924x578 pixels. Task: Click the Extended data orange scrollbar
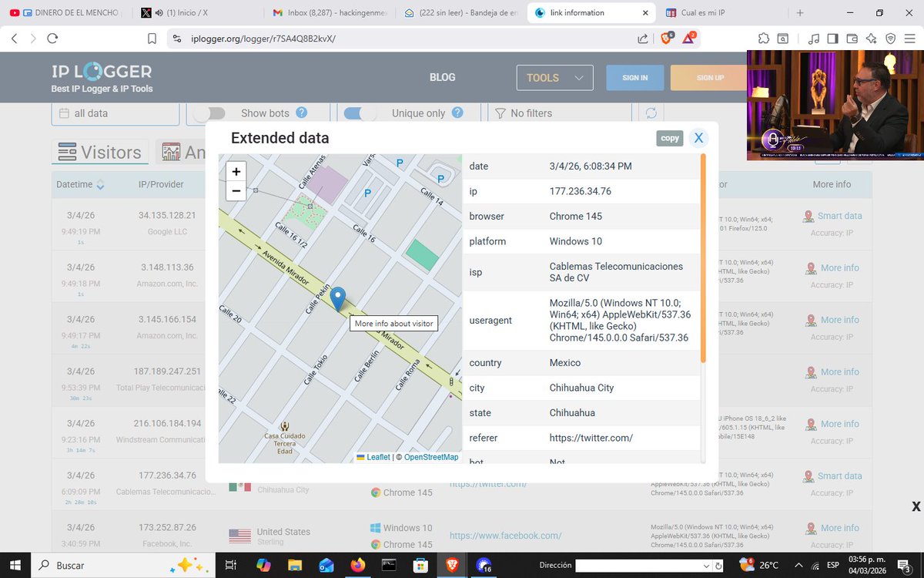coord(702,258)
